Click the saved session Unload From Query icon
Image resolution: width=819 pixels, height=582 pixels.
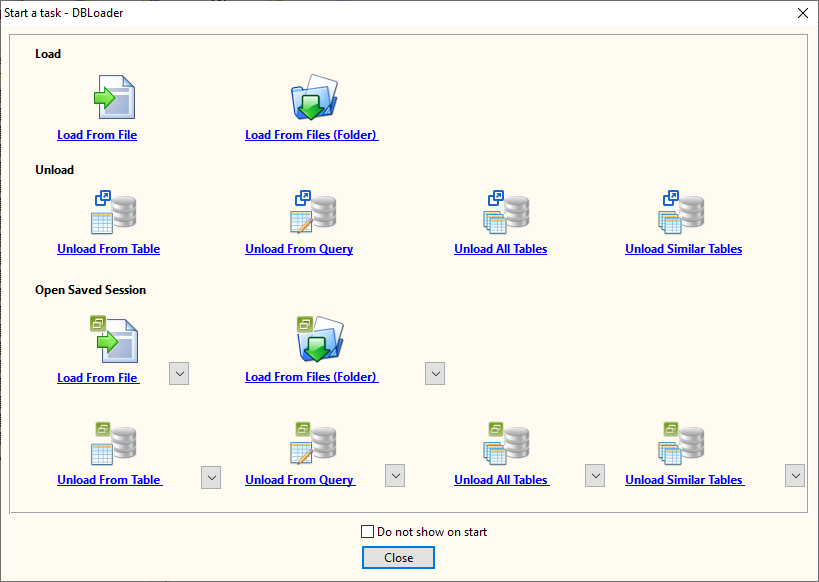pyautogui.click(x=313, y=444)
